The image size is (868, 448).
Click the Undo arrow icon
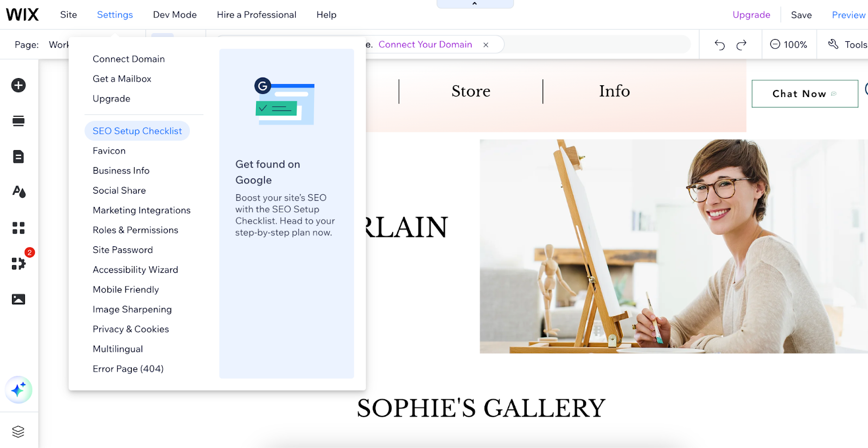click(719, 44)
